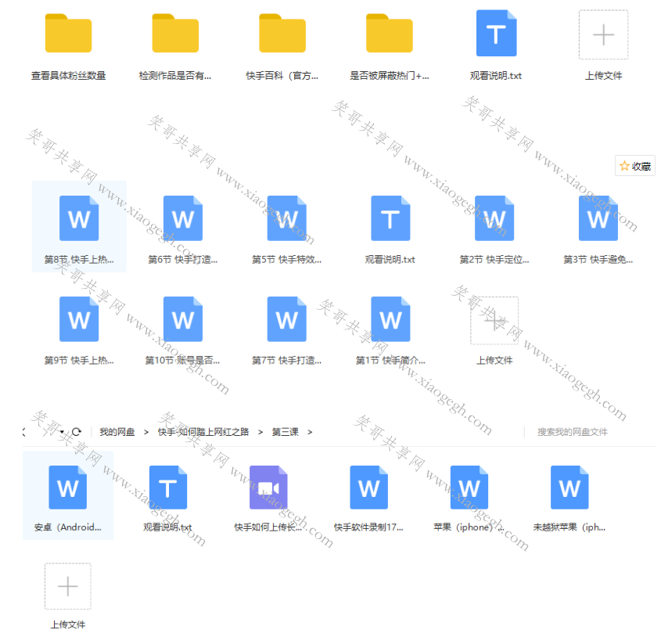Open the 第6节 快手打造... document icon

(183, 218)
